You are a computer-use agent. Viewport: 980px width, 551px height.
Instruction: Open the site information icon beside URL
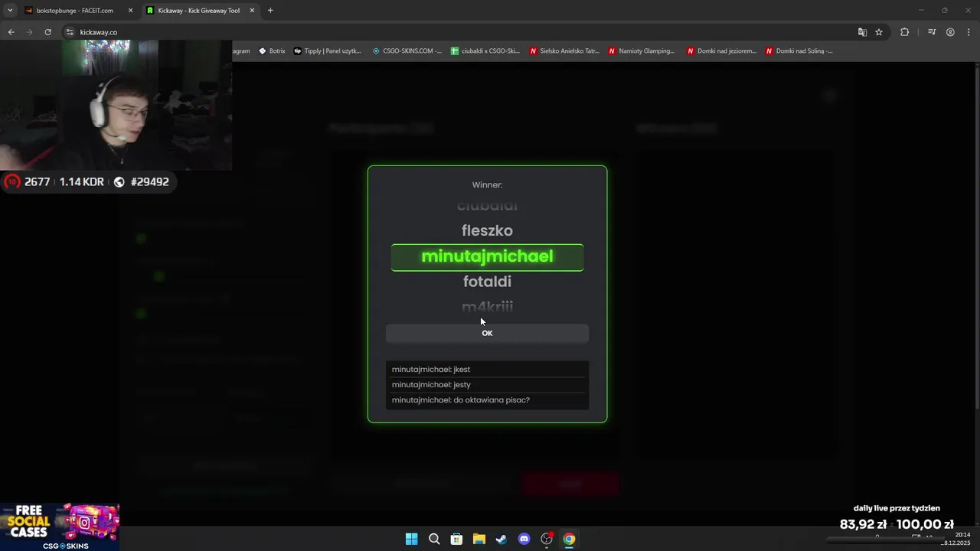[69, 32]
